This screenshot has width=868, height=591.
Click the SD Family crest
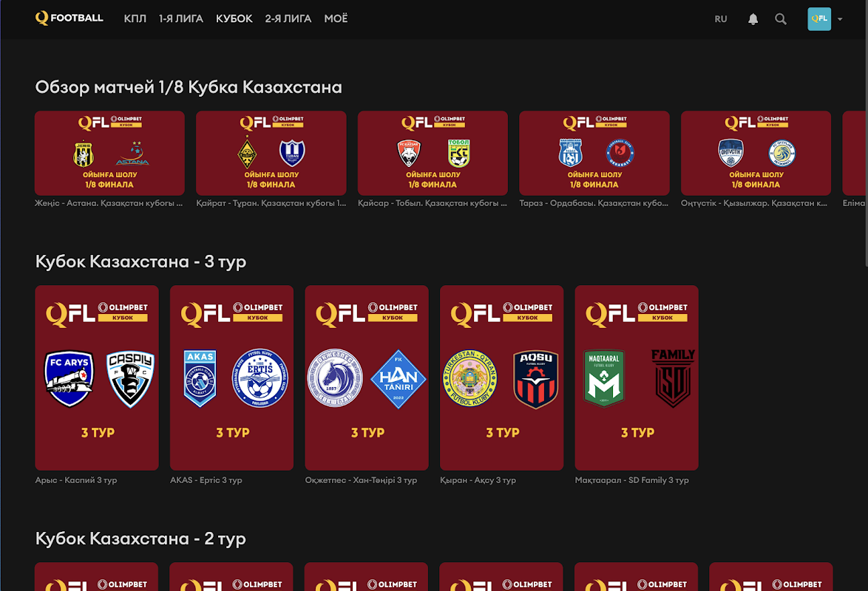(673, 378)
